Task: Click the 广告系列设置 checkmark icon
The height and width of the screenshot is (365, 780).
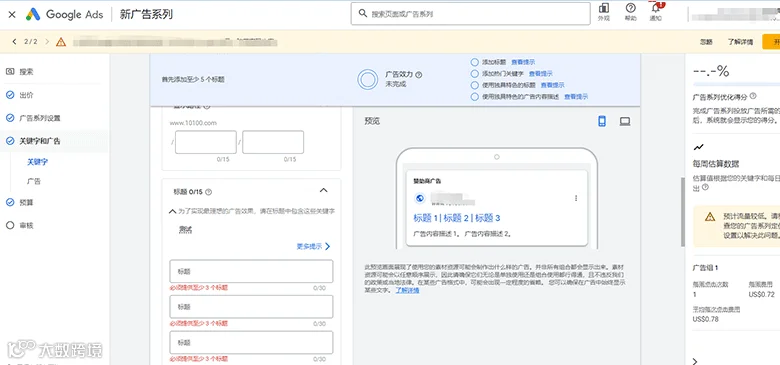Action: (x=10, y=118)
